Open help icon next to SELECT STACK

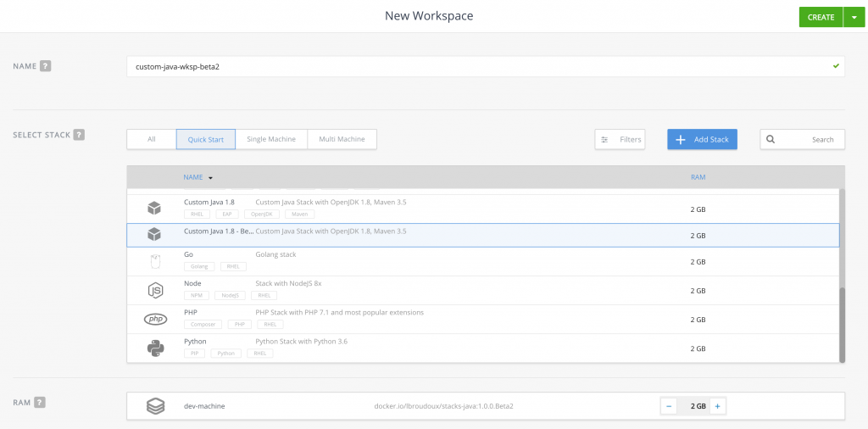79,135
